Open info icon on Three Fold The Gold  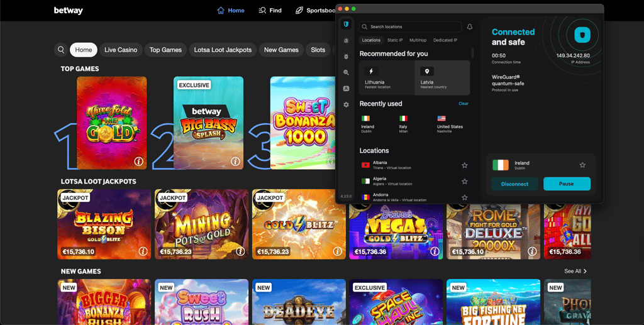(139, 162)
